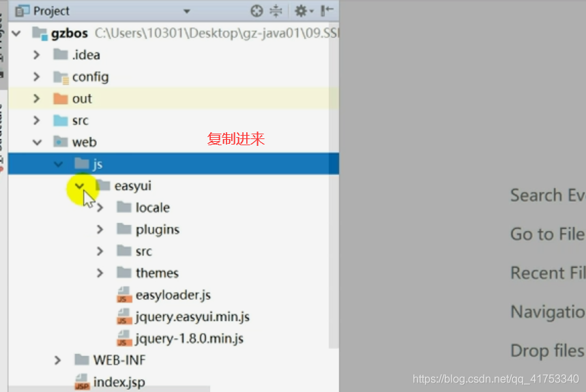
Task: Expand the config folder
Action: tap(36, 76)
